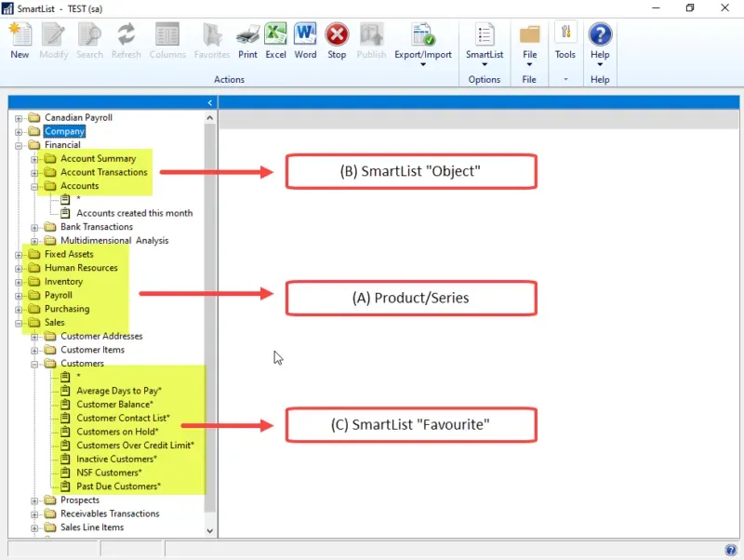The image size is (744, 560).
Task: Print the list with Print icon
Action: point(247,34)
